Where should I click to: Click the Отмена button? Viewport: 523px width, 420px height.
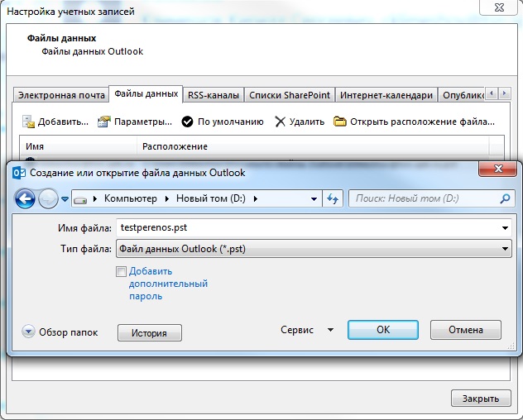tap(466, 330)
